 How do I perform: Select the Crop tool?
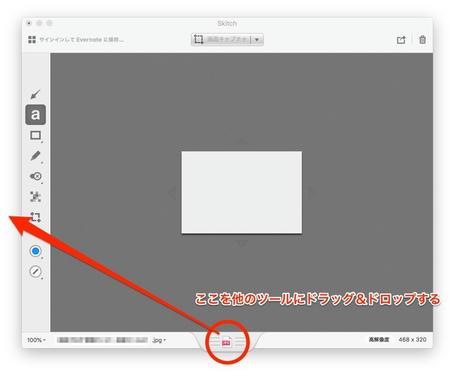click(x=35, y=217)
